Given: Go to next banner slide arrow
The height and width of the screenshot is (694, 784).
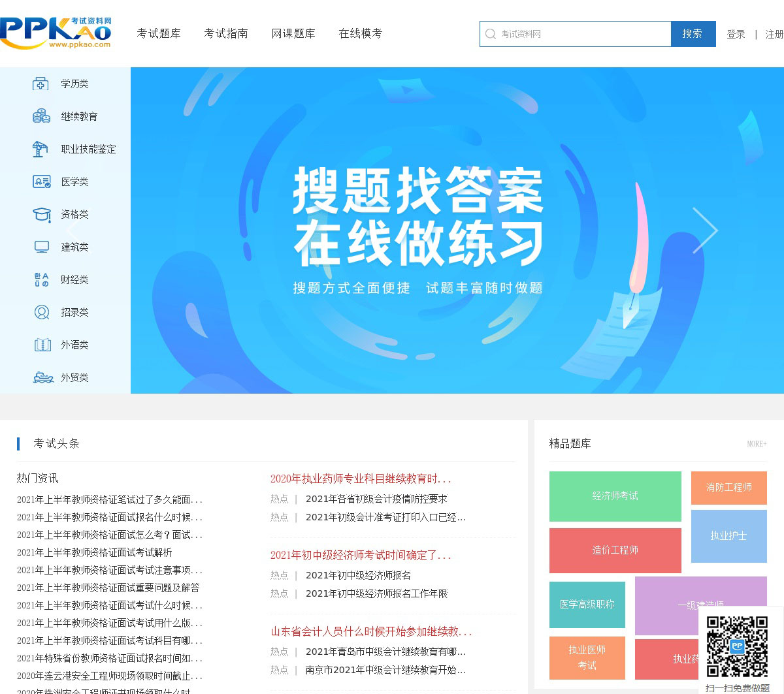Looking at the screenshot, I should (706, 230).
